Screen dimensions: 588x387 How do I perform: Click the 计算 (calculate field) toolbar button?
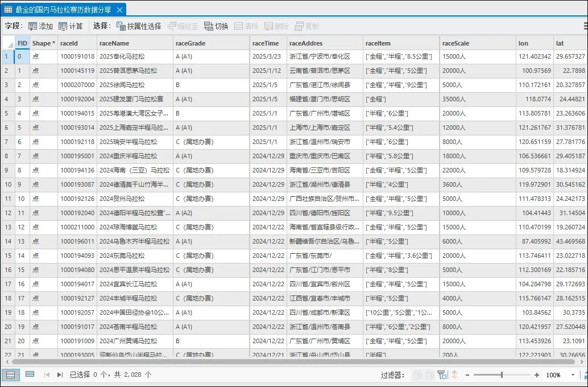71,26
